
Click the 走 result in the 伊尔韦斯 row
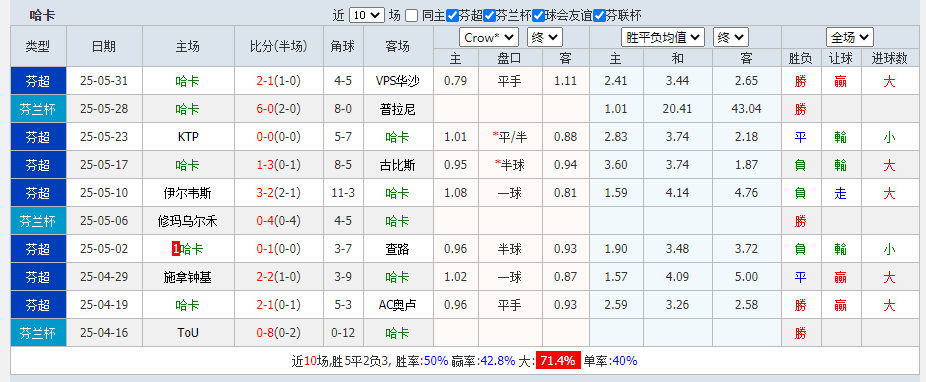[840, 193]
